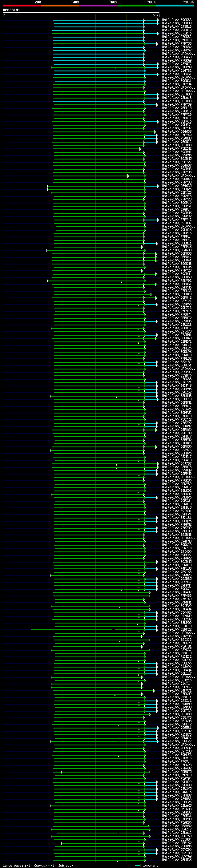
Task: Select hit label UniRef100_Q5C9L5
Action: (177, 311)
